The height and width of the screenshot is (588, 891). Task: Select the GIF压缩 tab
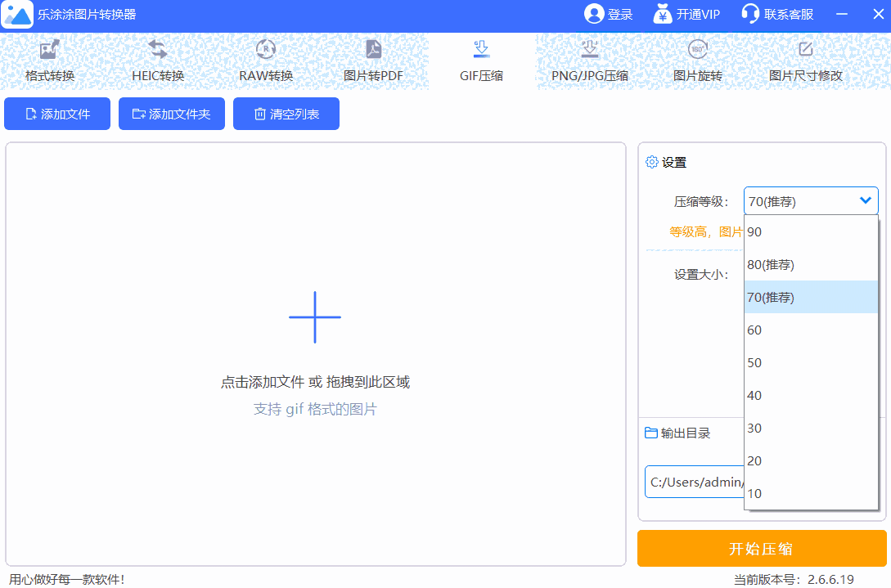(481, 61)
